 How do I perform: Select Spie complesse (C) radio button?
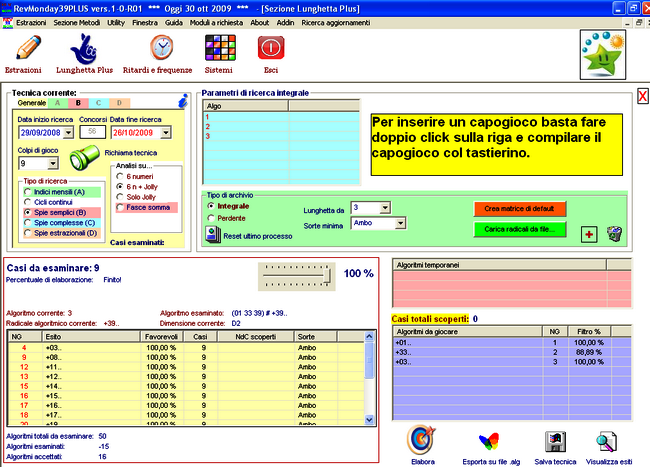coord(27,223)
